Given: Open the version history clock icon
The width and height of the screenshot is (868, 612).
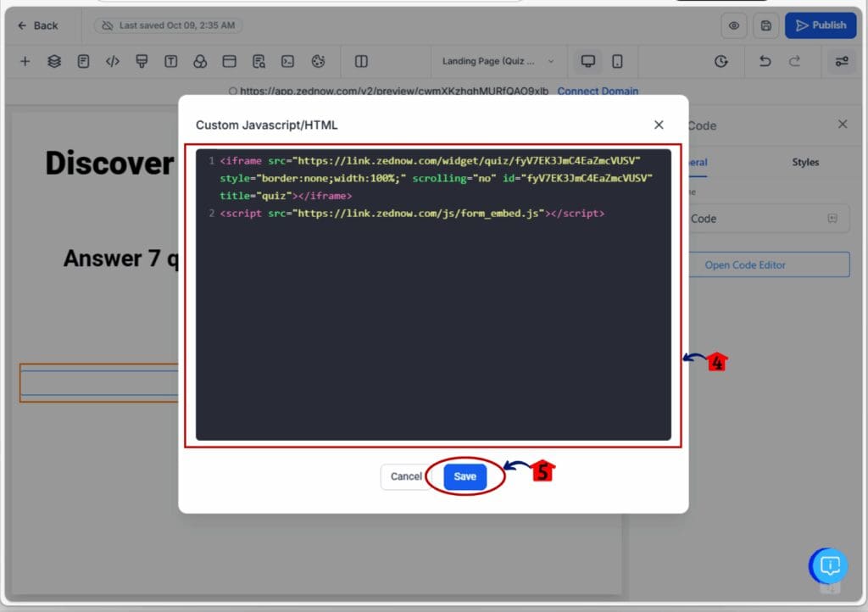Looking at the screenshot, I should (x=721, y=61).
